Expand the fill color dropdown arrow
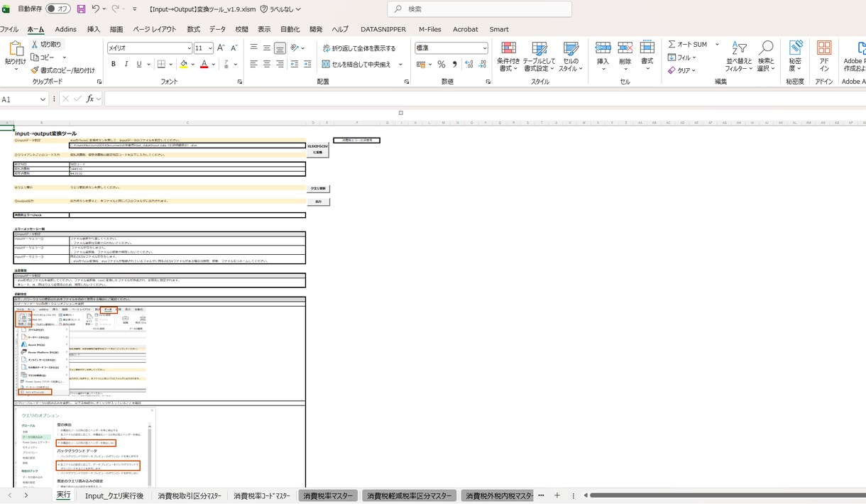866x504 pixels. [193, 64]
